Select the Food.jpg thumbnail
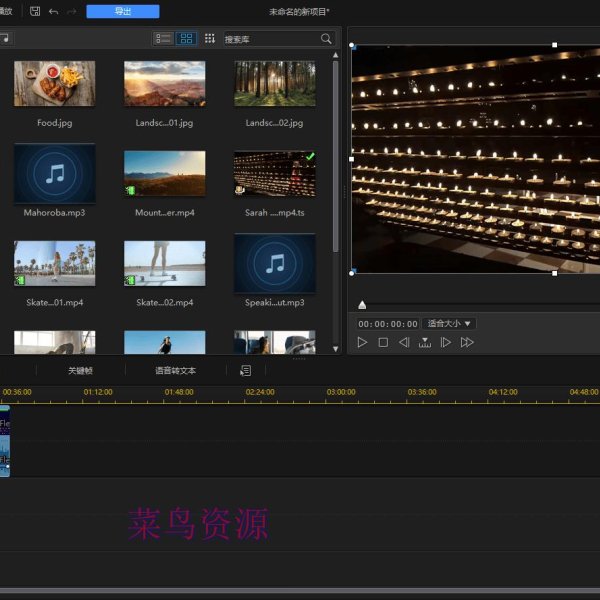This screenshot has width=600, height=600. point(55,84)
